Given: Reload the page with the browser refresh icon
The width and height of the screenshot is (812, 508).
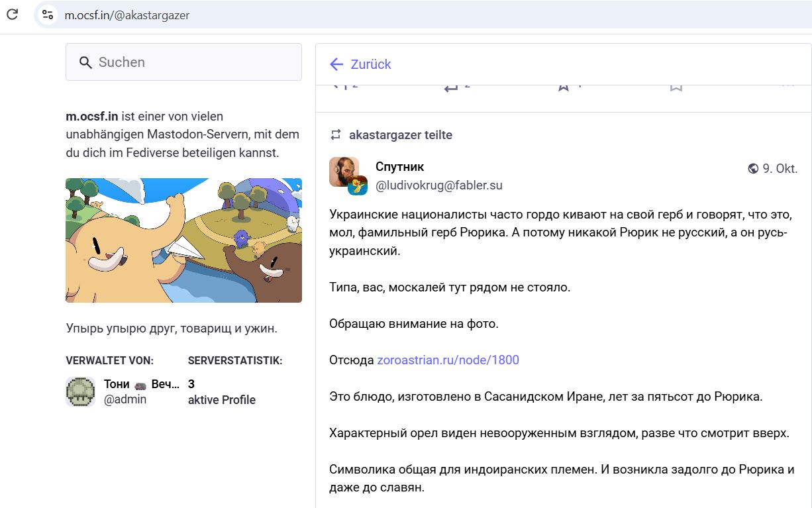Looking at the screenshot, I should [12, 15].
